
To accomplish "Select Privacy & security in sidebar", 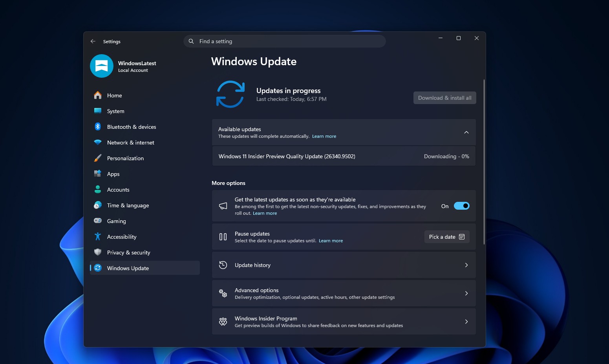I will point(145,252).
